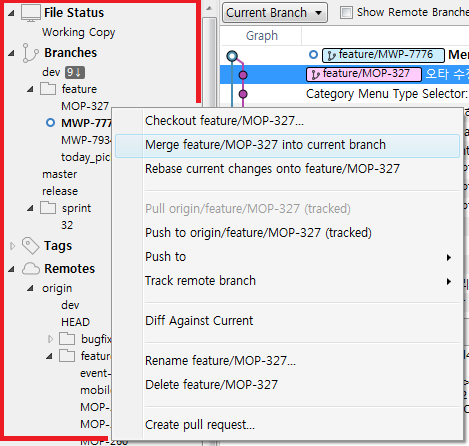The image size is (469, 446).
Task: Open the Current Branch dropdown
Action: coord(275,13)
